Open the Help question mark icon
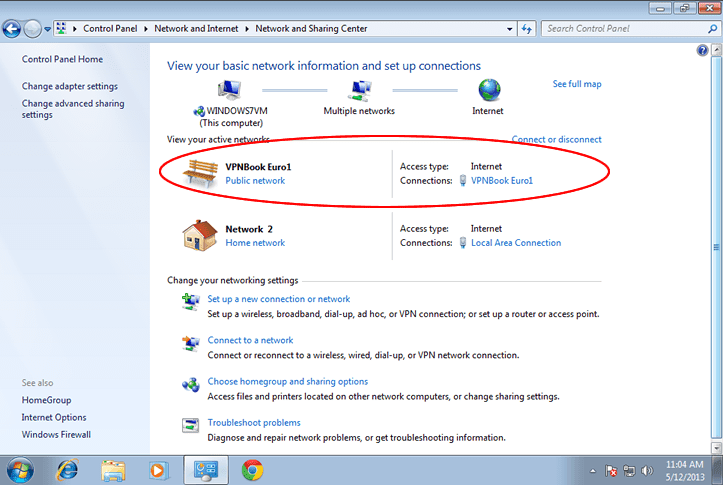The height and width of the screenshot is (485, 723). click(702, 50)
